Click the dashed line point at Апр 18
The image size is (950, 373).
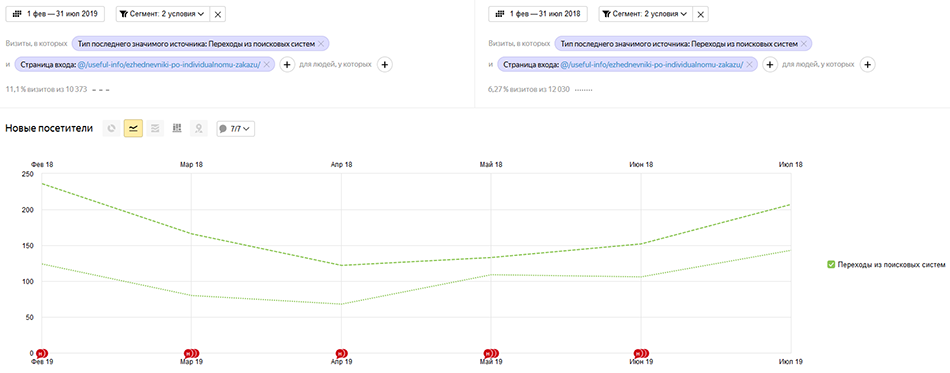click(x=342, y=265)
